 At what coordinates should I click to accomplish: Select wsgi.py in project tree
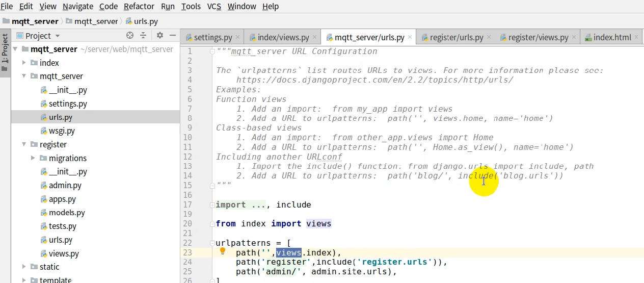coord(58,131)
